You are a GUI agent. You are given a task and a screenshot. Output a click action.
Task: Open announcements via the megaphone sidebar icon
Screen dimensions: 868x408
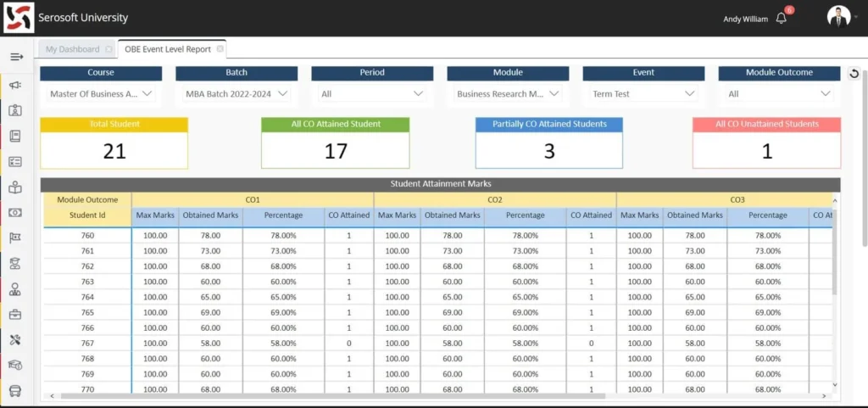pos(15,86)
